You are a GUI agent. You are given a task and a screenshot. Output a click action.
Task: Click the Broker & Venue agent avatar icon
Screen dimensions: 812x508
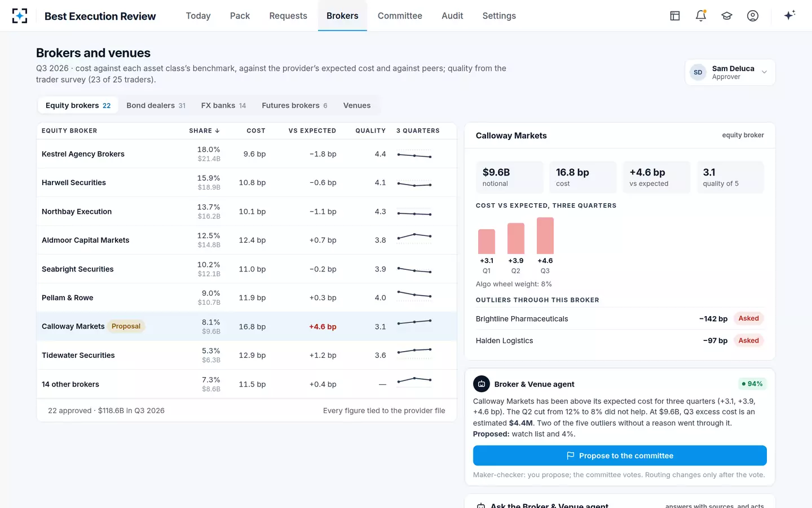(482, 384)
